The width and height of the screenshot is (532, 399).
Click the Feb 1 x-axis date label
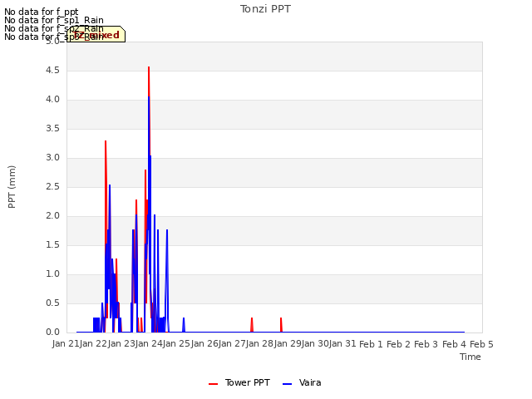(x=371, y=344)
